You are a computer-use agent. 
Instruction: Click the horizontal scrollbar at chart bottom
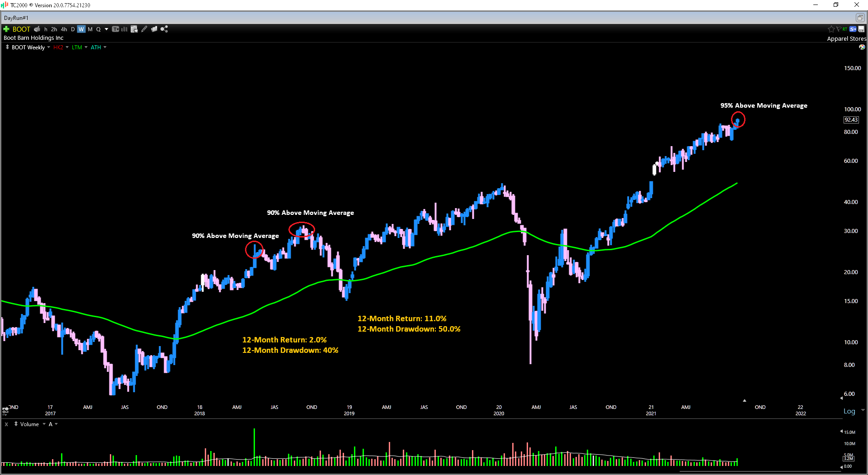pos(760,471)
